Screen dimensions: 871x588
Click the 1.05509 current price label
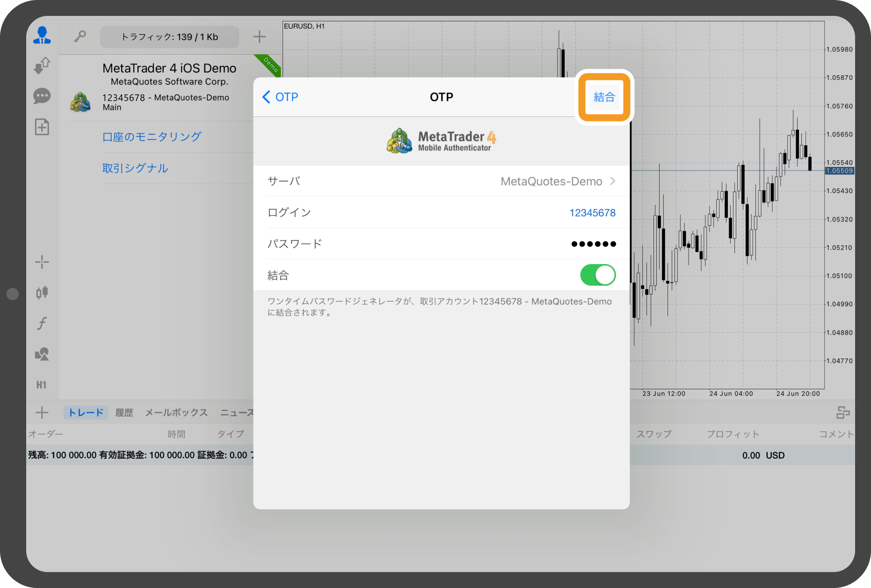pos(840,171)
